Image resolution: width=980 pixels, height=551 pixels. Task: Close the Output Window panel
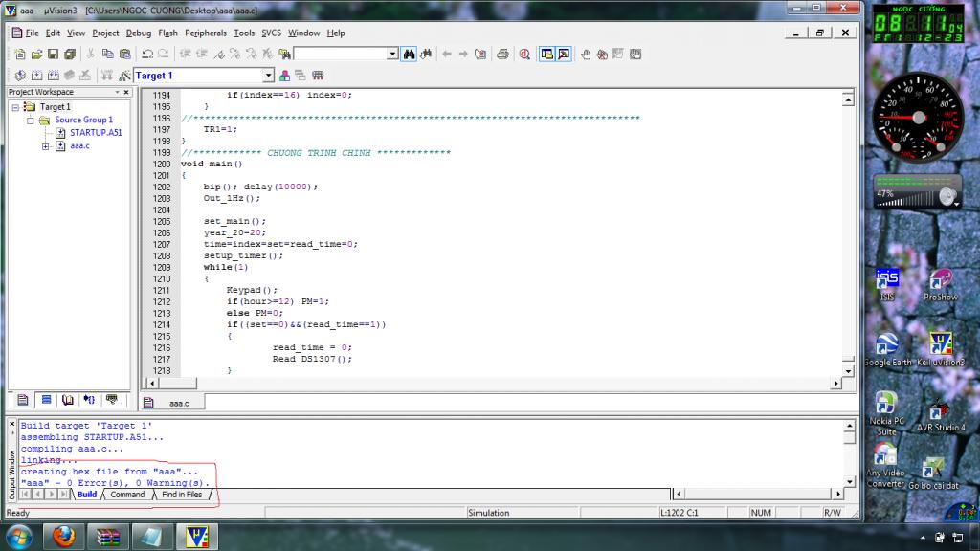tap(11, 424)
